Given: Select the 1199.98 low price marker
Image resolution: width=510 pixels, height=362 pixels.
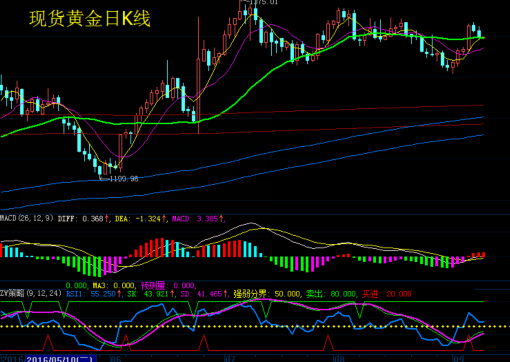Looking at the screenshot, I should [119, 179].
